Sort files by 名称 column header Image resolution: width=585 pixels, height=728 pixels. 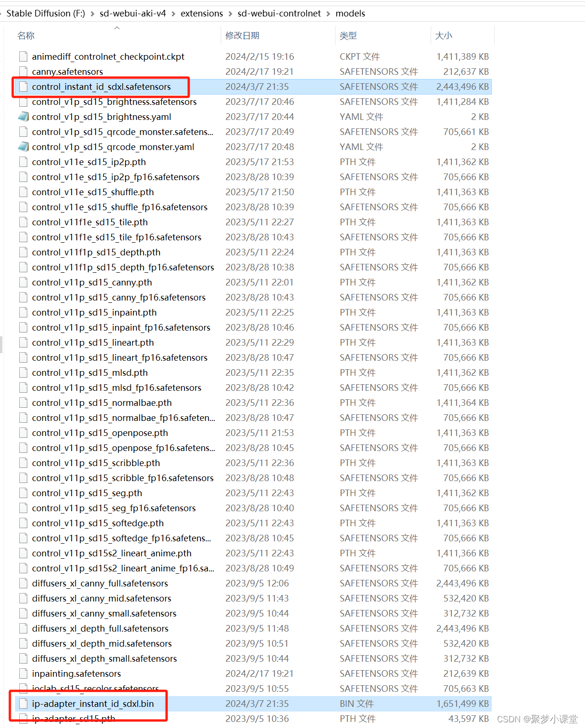tap(26, 36)
